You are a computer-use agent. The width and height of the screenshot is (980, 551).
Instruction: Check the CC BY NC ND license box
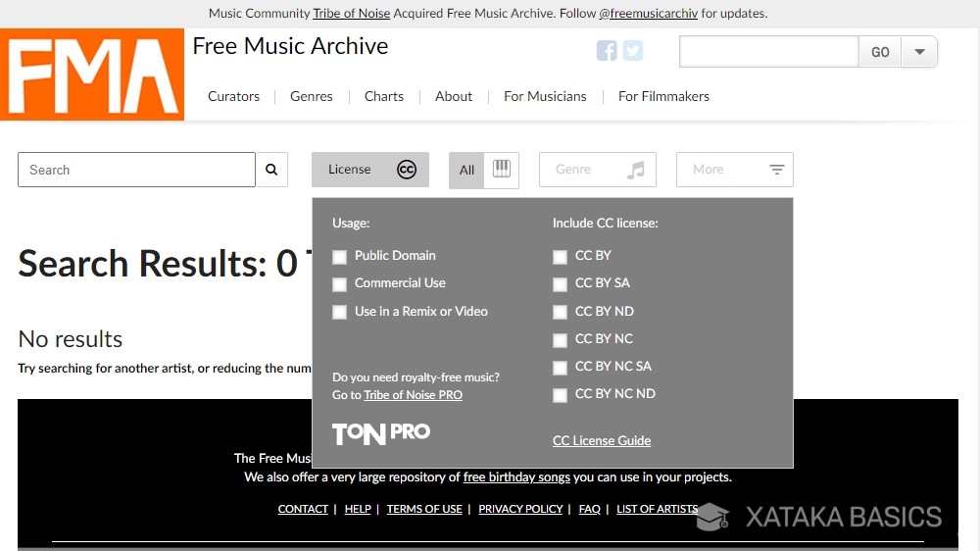pyautogui.click(x=560, y=395)
